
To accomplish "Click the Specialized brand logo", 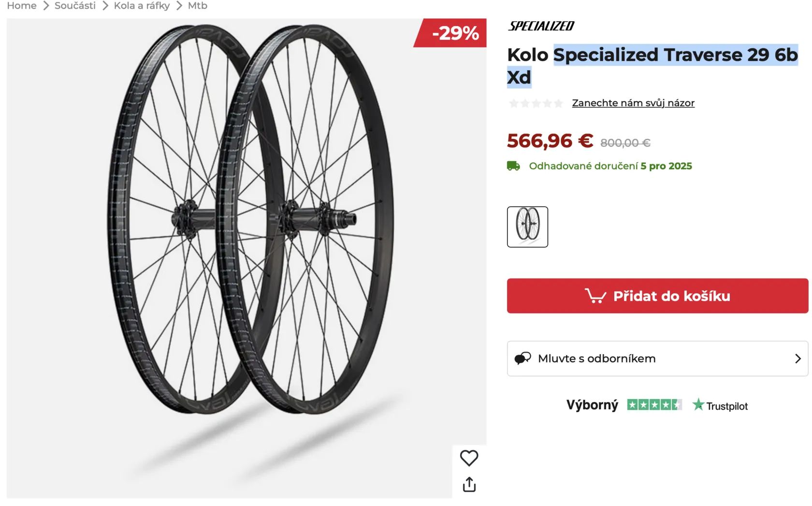I will pos(541,26).
